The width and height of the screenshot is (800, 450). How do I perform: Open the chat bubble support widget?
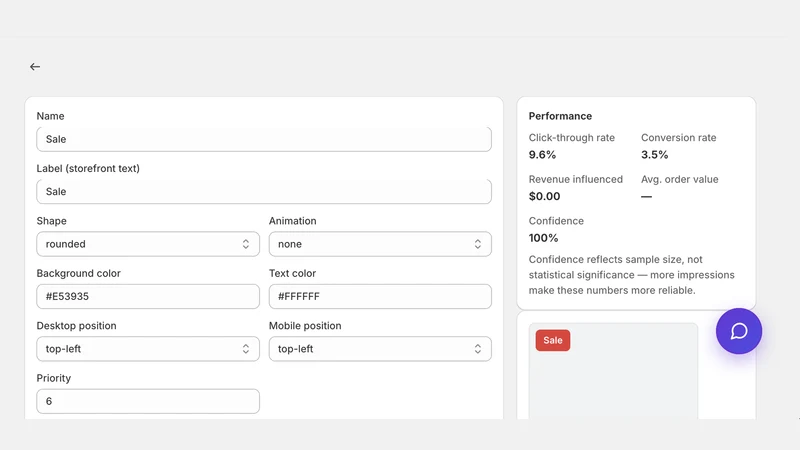pos(738,331)
